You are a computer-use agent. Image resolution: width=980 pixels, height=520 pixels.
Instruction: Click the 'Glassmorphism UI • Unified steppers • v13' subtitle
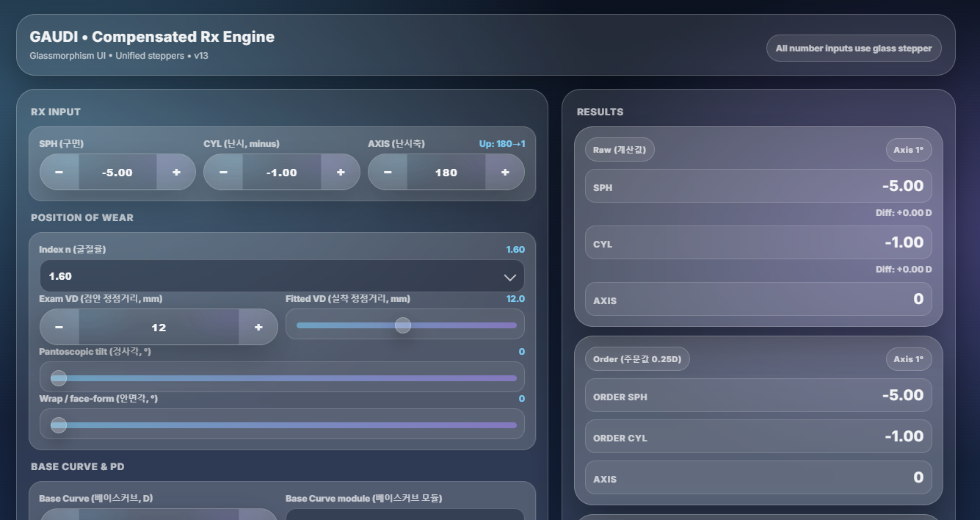pos(119,56)
